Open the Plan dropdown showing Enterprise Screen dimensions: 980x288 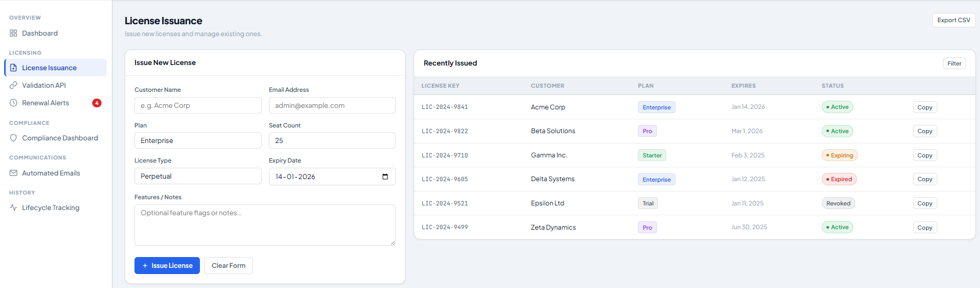(198, 140)
